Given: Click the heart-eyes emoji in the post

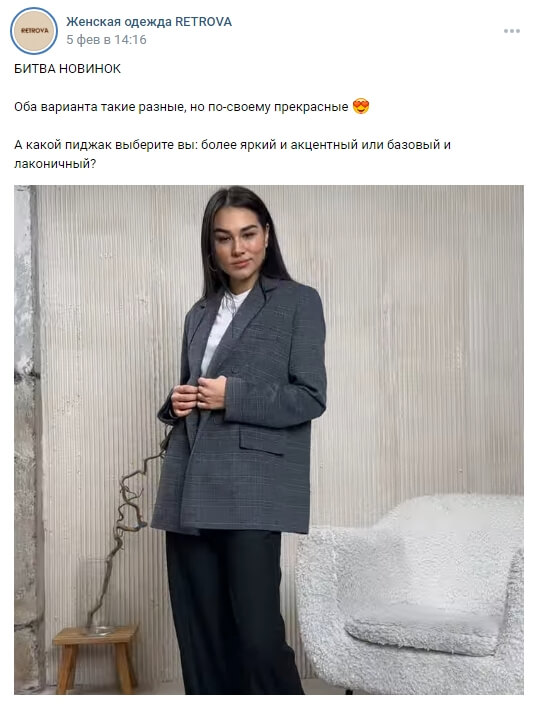Looking at the screenshot, I should [x=360, y=107].
